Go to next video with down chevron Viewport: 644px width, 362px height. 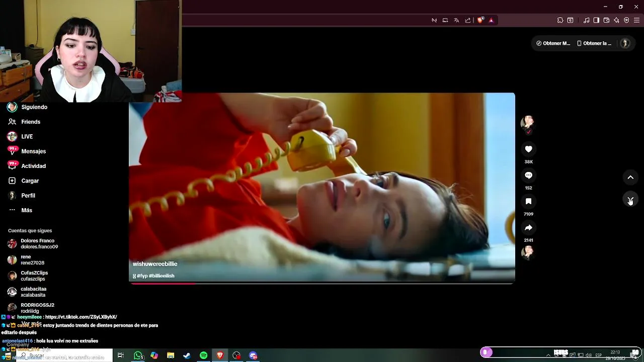click(630, 200)
